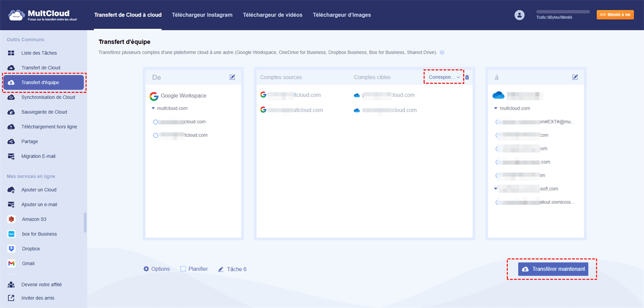
Task: Select target account containing #EXT#@mu
Action: click(499, 122)
